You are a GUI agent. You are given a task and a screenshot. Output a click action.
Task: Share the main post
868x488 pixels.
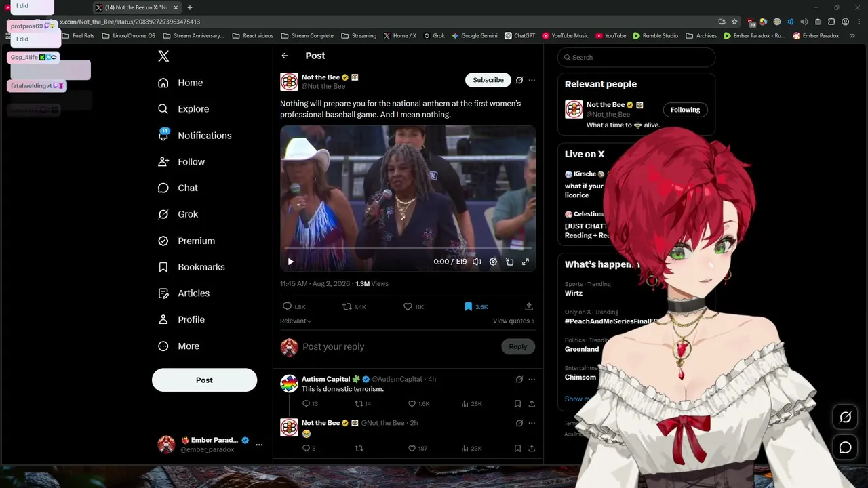(529, 306)
